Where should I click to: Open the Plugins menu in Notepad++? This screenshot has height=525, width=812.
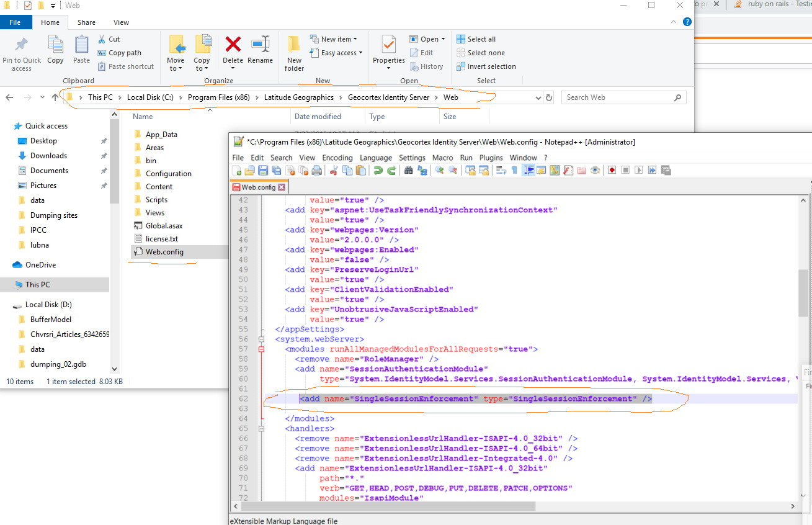491,158
